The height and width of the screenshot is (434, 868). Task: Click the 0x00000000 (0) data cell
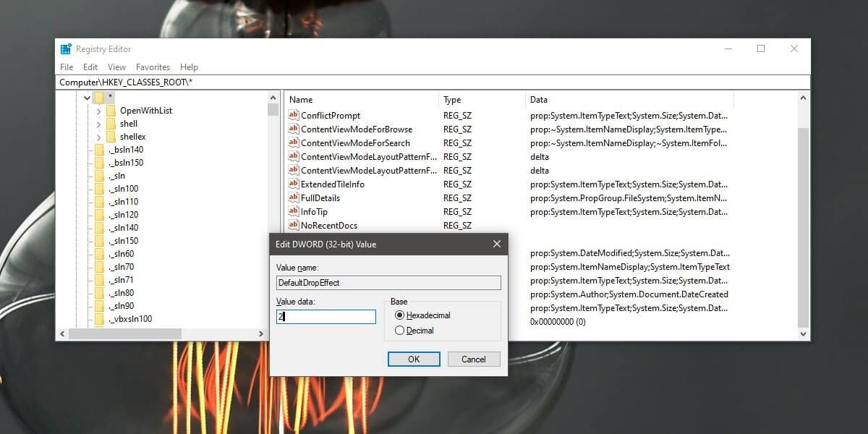pyautogui.click(x=558, y=321)
